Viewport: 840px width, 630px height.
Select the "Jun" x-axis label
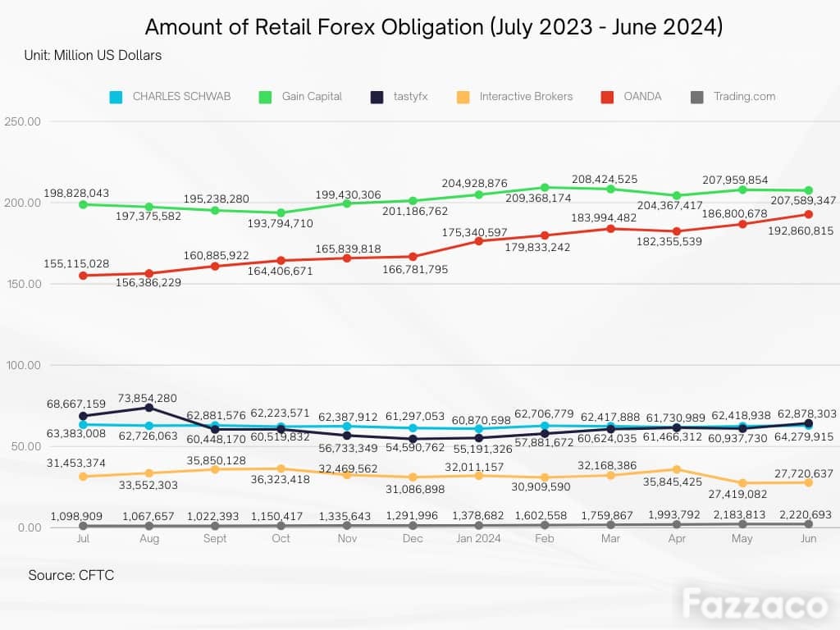(808, 538)
